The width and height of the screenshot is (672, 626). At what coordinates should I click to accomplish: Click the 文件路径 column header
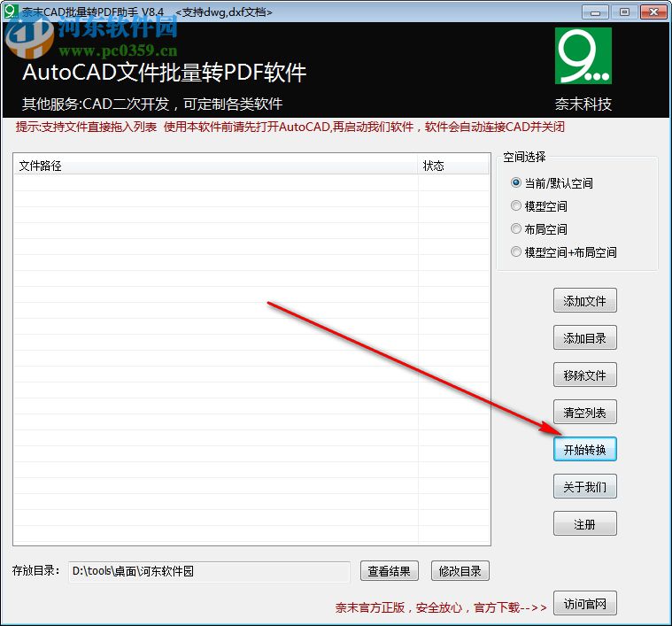tap(215, 166)
